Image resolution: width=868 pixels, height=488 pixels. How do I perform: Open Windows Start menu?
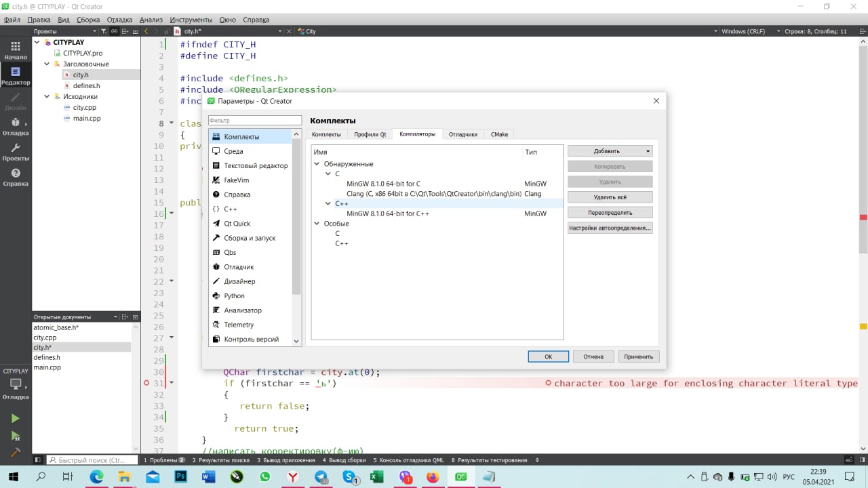pos(13,477)
